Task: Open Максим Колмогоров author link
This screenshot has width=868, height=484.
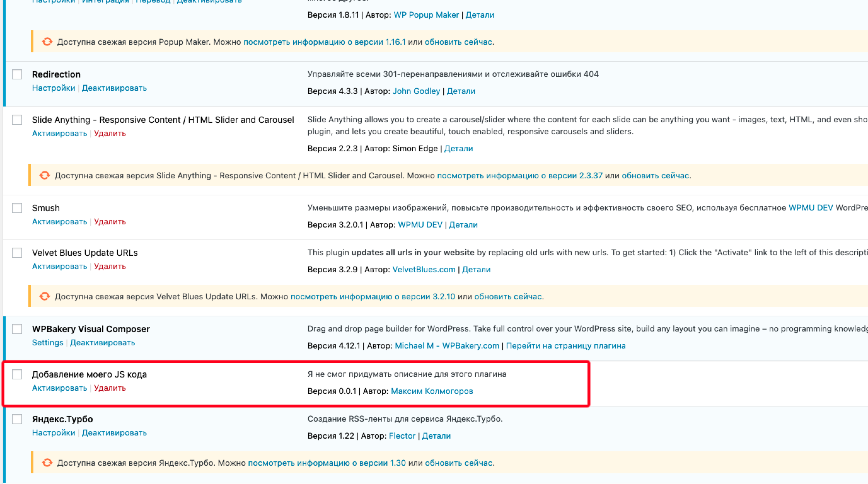Action: coord(432,391)
